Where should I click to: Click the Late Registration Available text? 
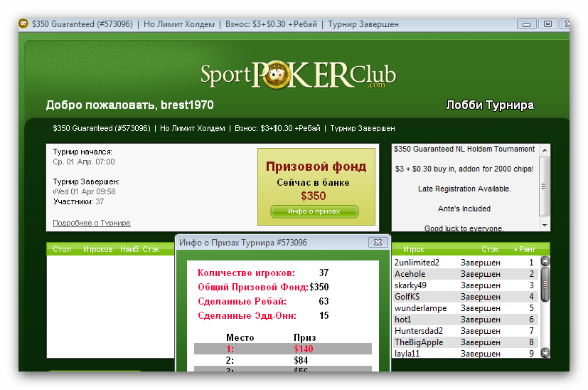tap(464, 189)
